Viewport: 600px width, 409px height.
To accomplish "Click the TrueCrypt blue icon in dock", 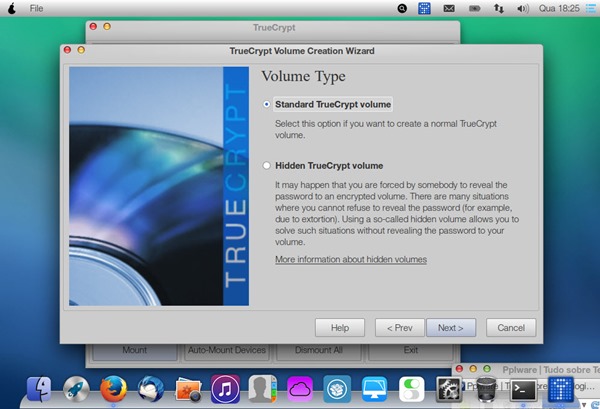I will point(561,389).
